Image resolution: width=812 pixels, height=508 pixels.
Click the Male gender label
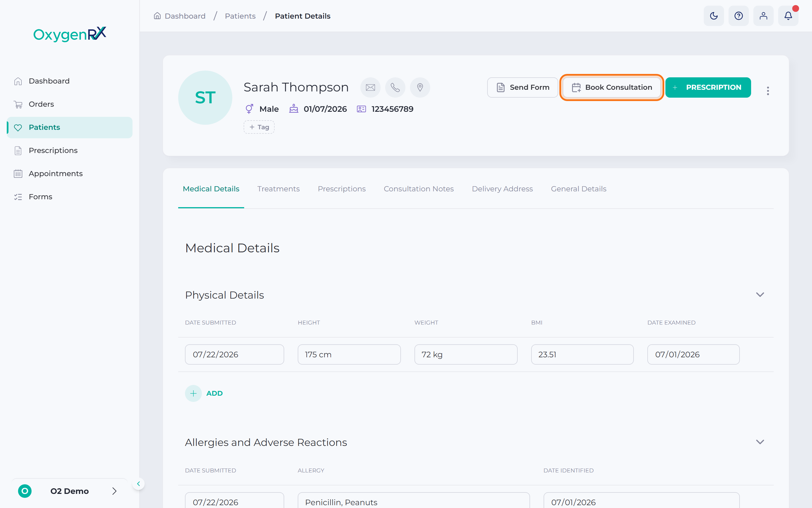click(x=269, y=109)
